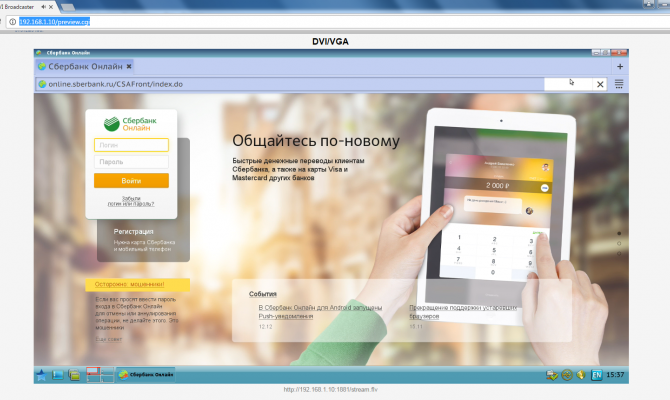Click the EN keyboard layout indicator
Viewport: 670px width, 400px height.
click(x=597, y=375)
